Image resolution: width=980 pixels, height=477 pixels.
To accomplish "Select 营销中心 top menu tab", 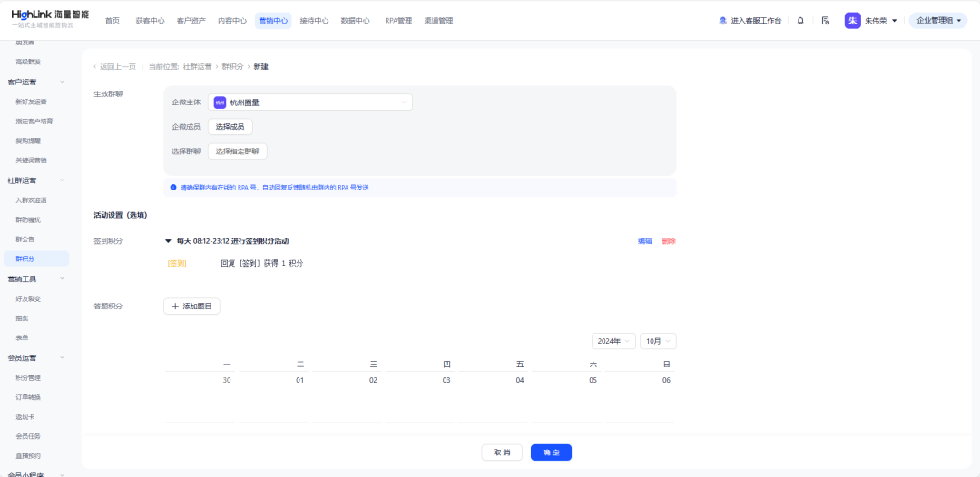I will [273, 21].
